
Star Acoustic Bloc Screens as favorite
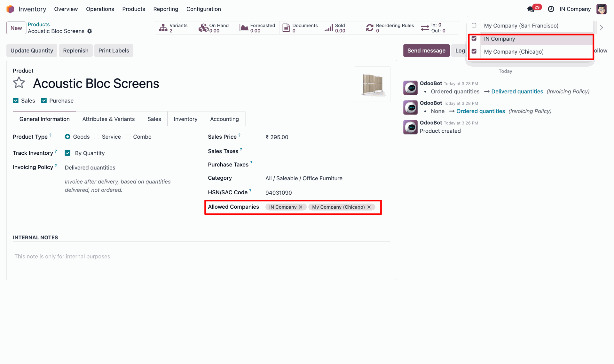pyautogui.click(x=19, y=83)
